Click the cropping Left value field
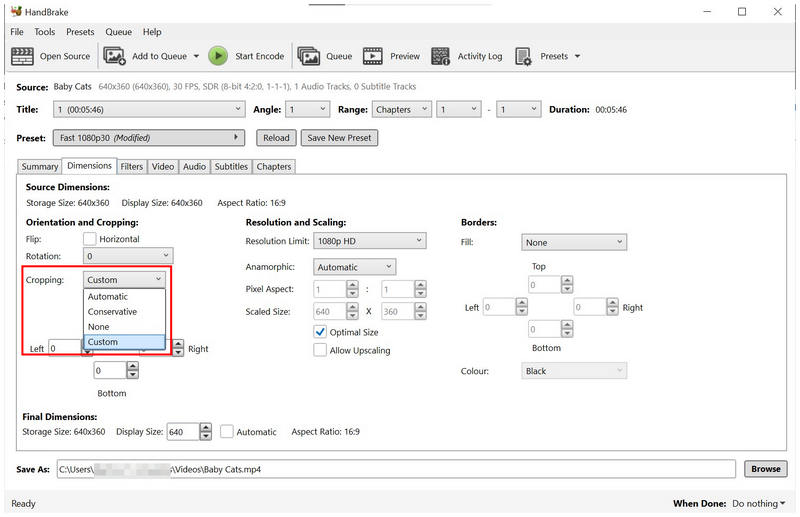800x517 pixels. click(65, 349)
